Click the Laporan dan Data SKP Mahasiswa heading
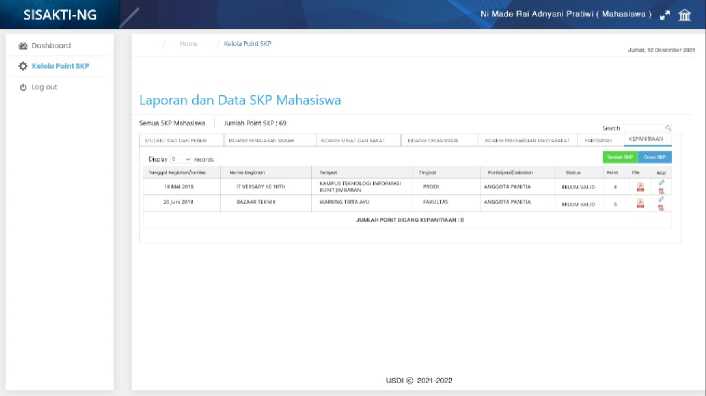Viewport: 706px width, 396px height. (x=240, y=100)
